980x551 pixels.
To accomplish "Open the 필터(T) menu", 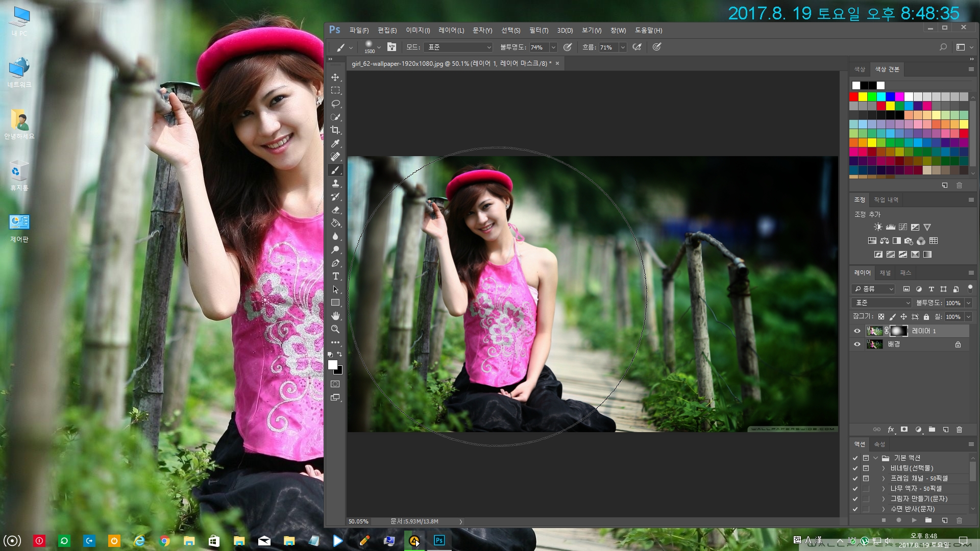I will coord(538,31).
